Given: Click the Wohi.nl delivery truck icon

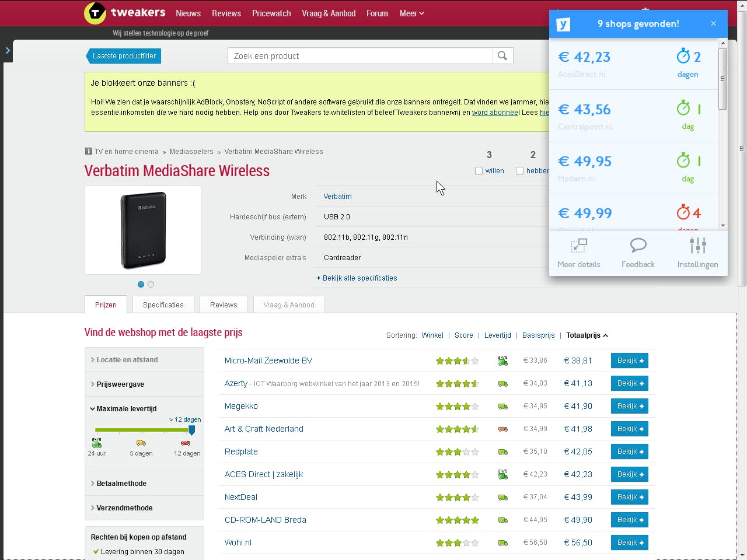Looking at the screenshot, I should click(x=502, y=543).
